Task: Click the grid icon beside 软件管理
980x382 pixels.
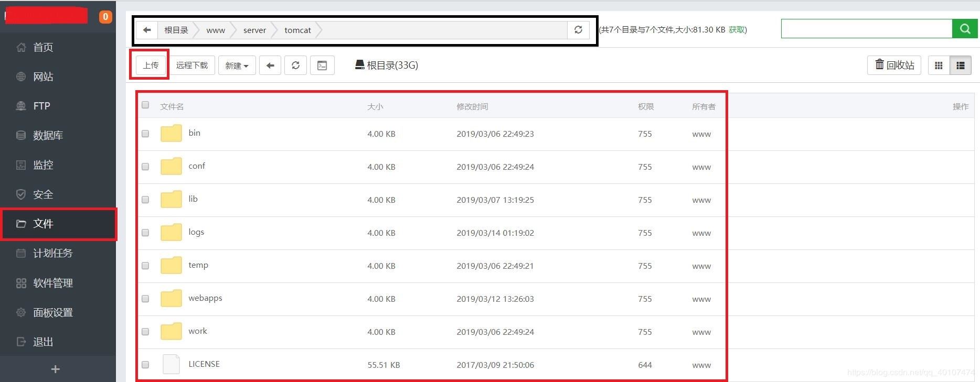Action: 21,283
